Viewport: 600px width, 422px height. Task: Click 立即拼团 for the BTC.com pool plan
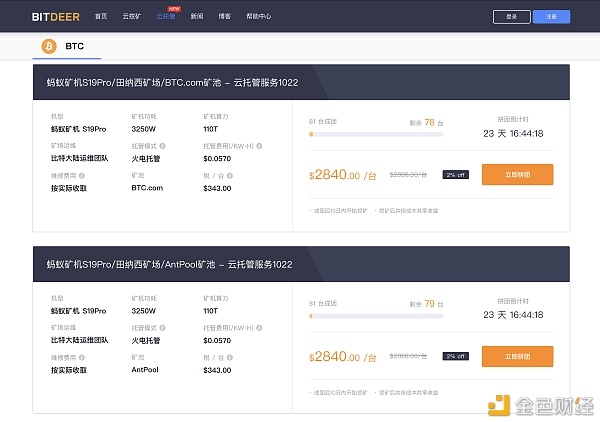(x=517, y=174)
